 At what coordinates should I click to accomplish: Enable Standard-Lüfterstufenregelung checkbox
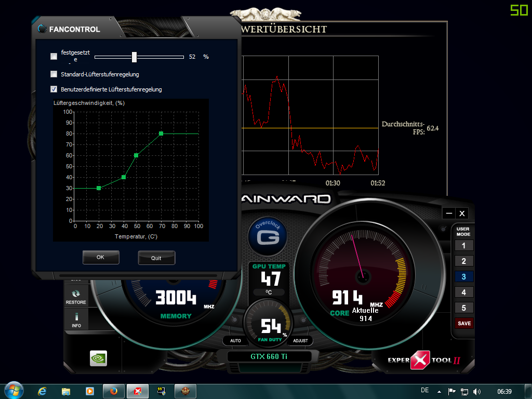pos(54,74)
